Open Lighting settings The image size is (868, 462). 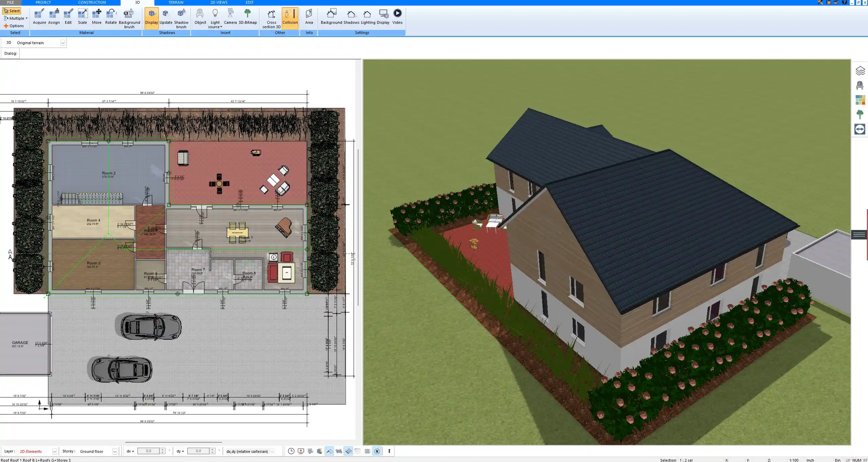point(368,17)
